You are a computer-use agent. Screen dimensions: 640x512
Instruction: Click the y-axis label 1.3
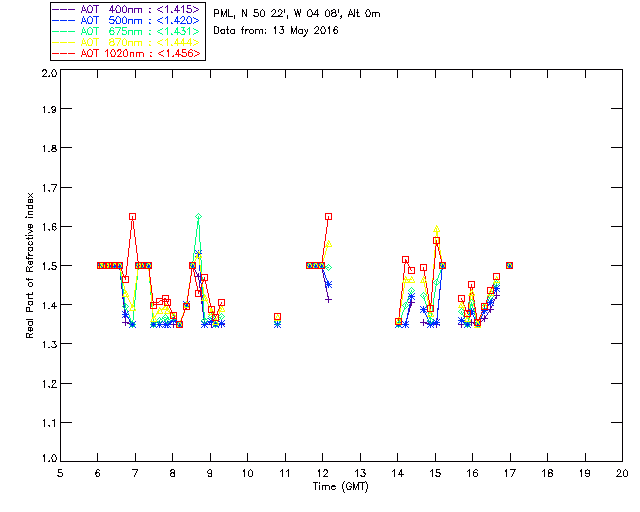click(49, 344)
